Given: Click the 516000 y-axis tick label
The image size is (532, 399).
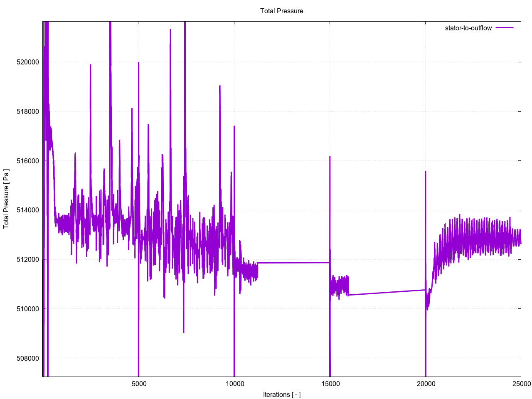Looking at the screenshot, I should [x=28, y=161].
